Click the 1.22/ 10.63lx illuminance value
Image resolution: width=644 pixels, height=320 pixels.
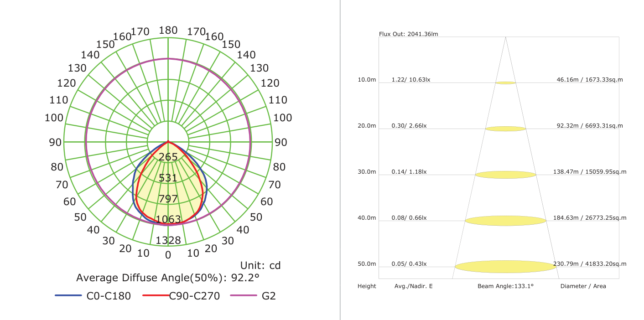[410, 80]
